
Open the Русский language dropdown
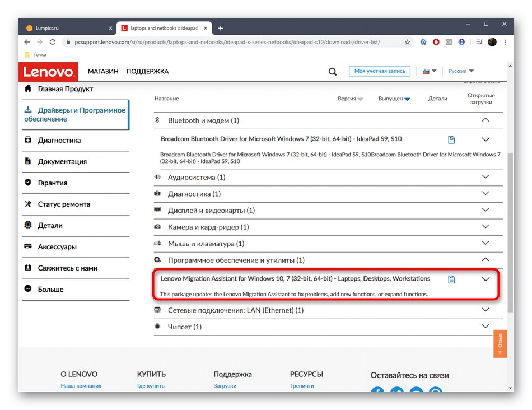tap(461, 71)
